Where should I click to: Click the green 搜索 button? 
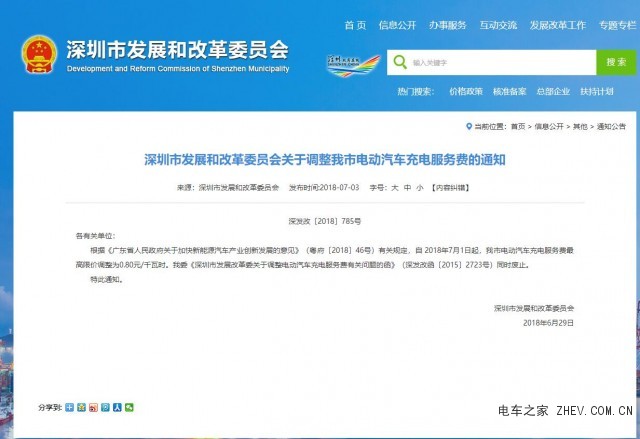click(616, 62)
